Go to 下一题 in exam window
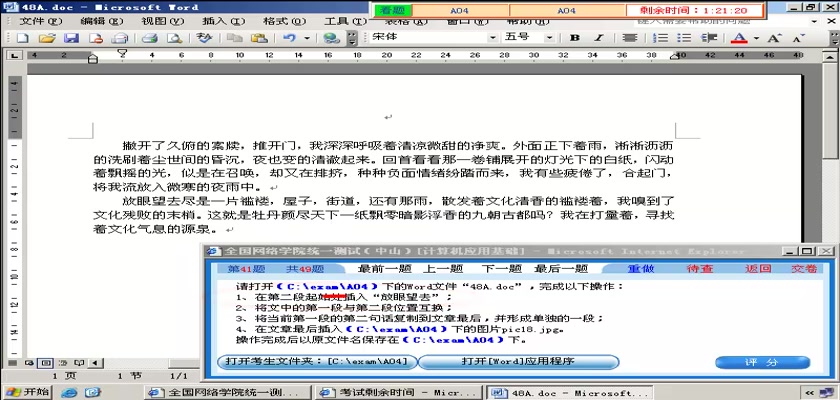840x400 pixels. [x=501, y=269]
